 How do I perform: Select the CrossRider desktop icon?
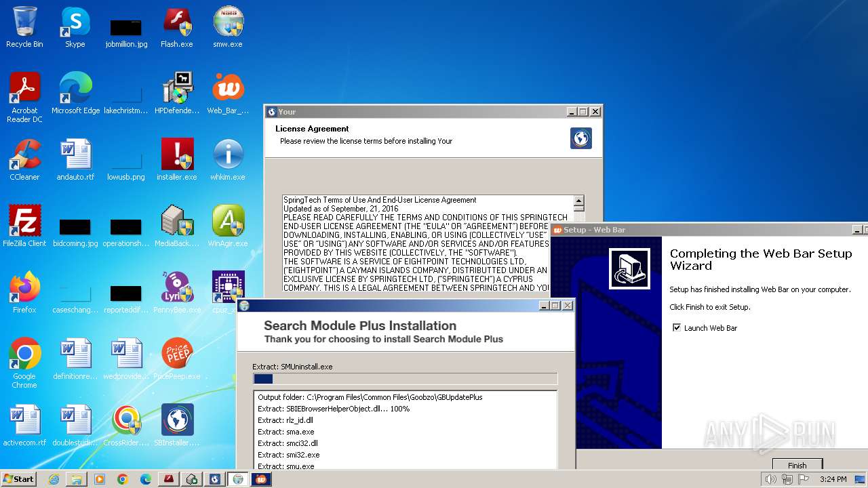pos(126,426)
